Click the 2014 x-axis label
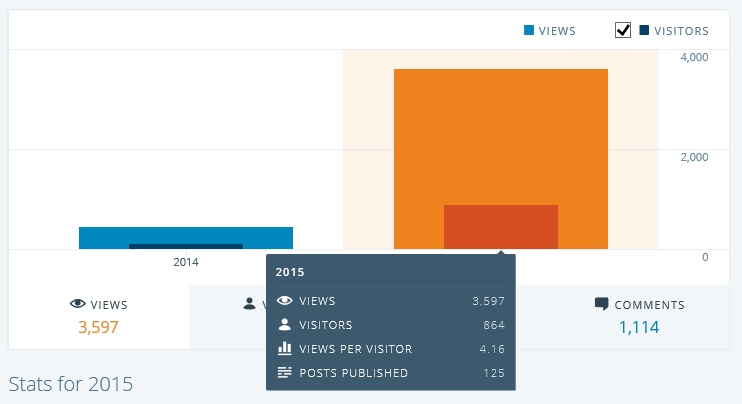This screenshot has height=404, width=742. click(x=185, y=262)
